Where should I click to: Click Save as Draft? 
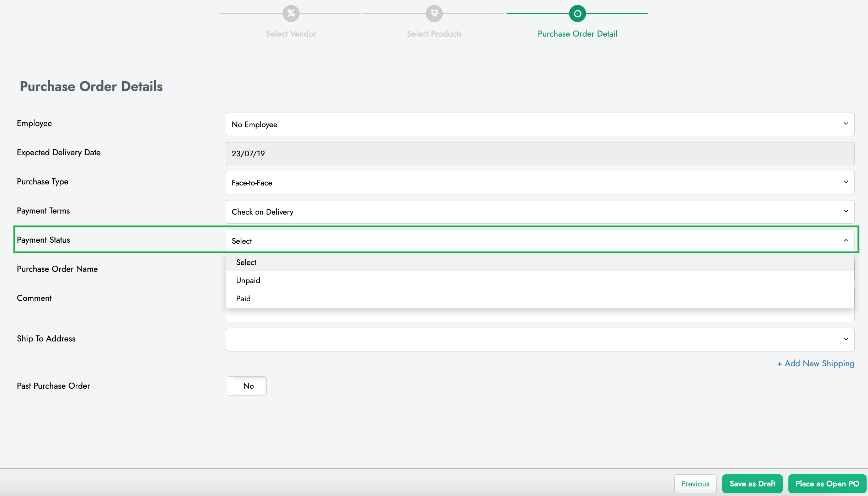[x=752, y=484]
